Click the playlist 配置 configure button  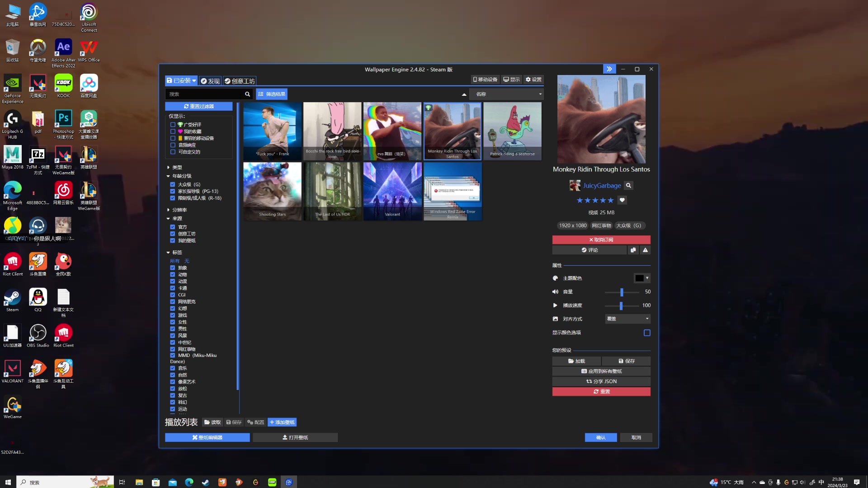coord(255,422)
